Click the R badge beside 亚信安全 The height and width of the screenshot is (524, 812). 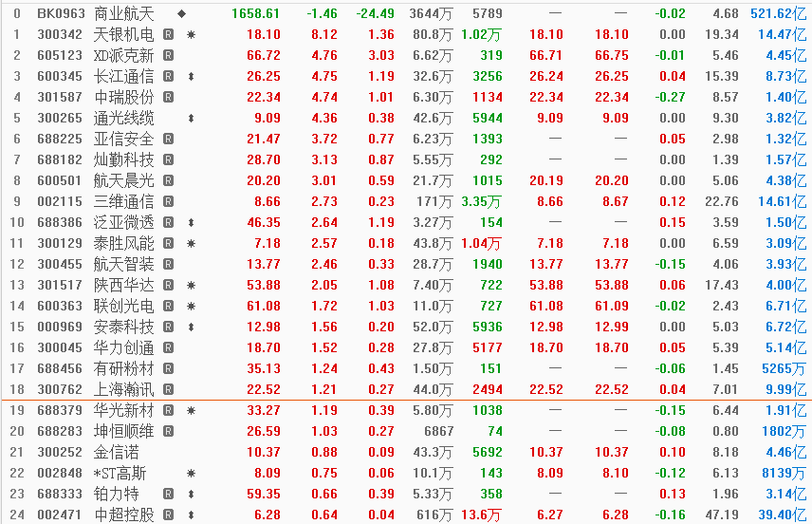pyautogui.click(x=168, y=139)
